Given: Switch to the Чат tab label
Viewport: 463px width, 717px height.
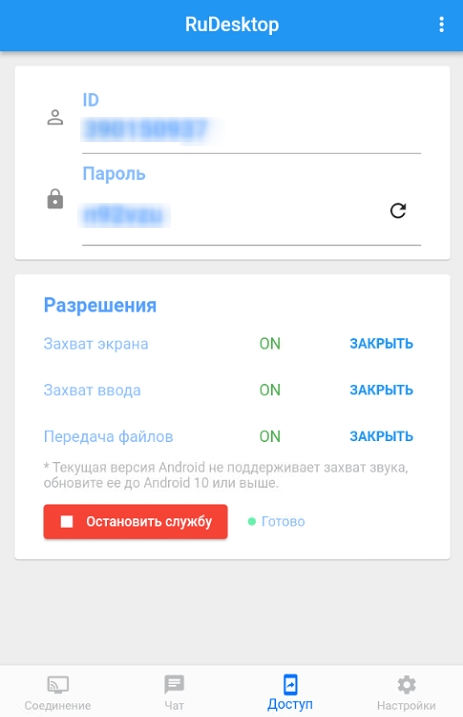Looking at the screenshot, I should [174, 706].
